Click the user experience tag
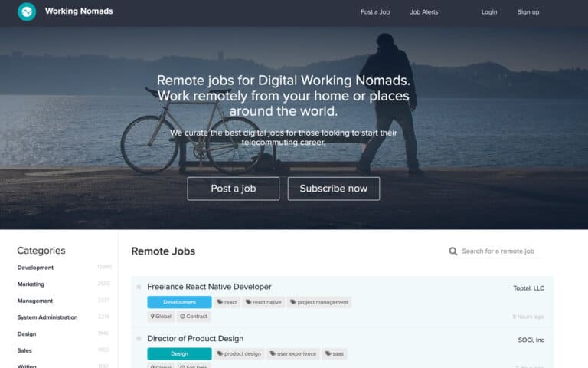This screenshot has height=368, width=588. click(293, 354)
